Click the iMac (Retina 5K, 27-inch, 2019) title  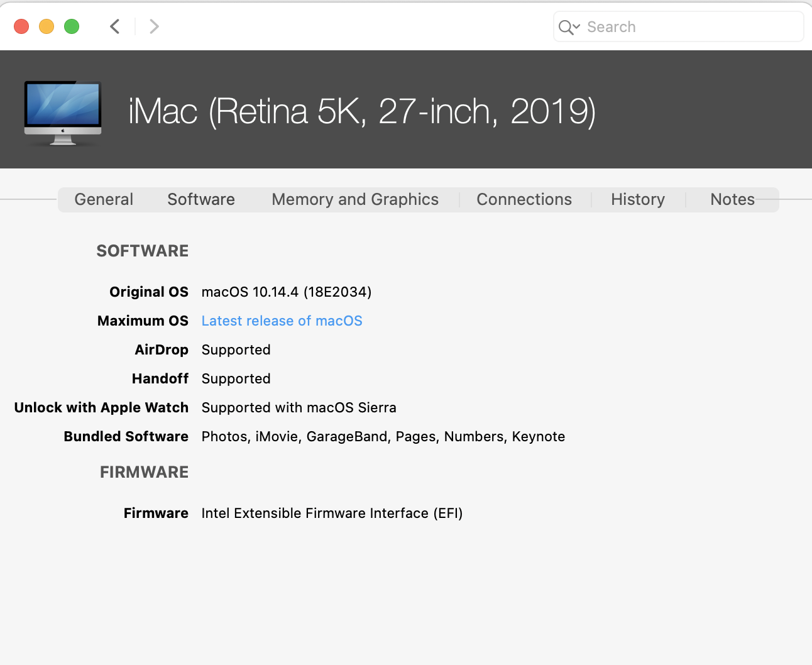tap(362, 111)
